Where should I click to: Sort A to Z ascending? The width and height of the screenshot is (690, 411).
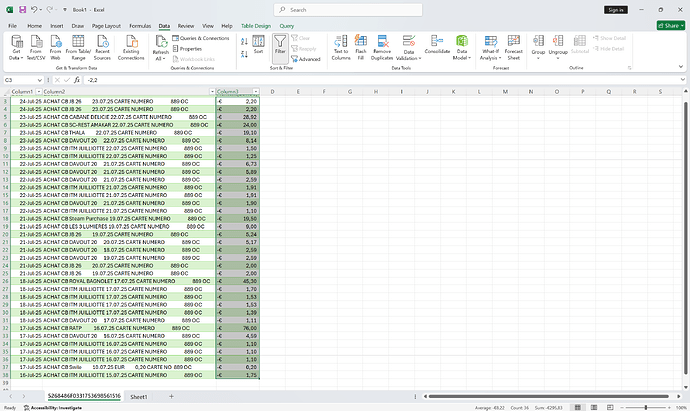(x=244, y=41)
